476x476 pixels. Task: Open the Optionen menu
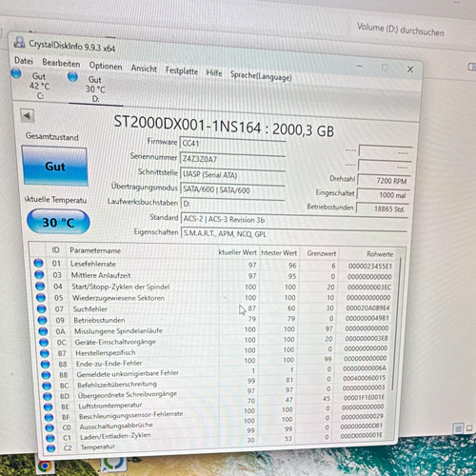point(106,66)
